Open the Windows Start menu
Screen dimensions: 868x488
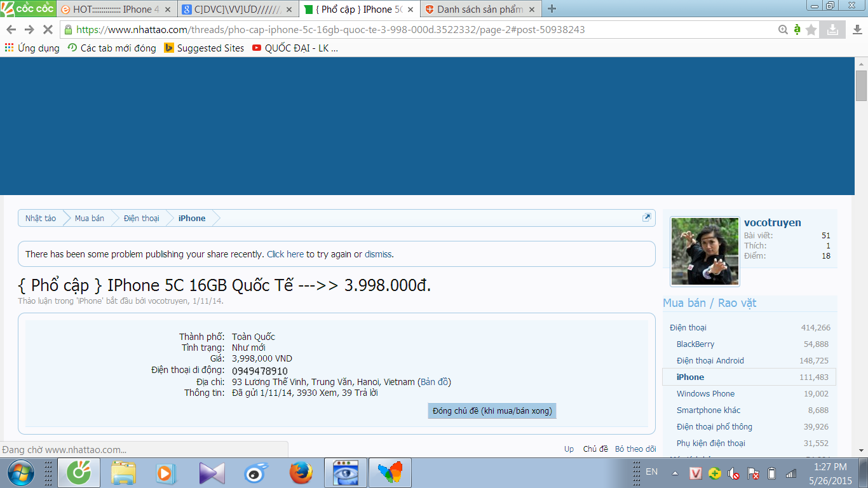[x=20, y=473]
